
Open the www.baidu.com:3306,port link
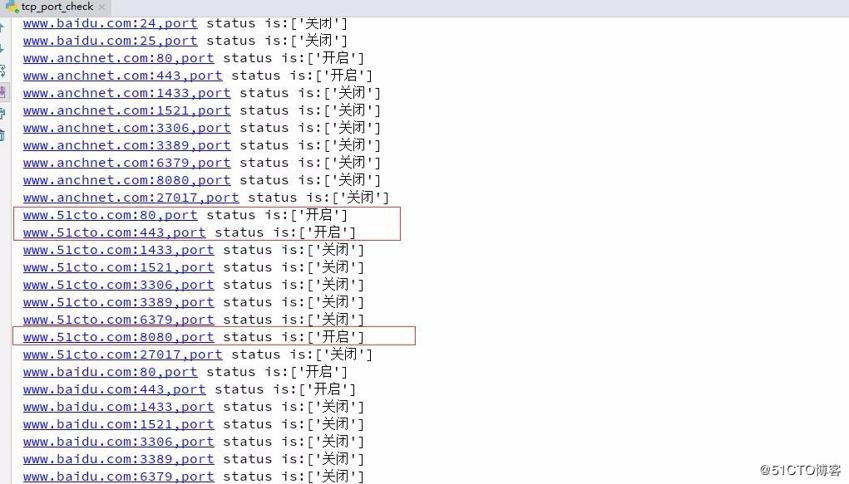pos(118,442)
